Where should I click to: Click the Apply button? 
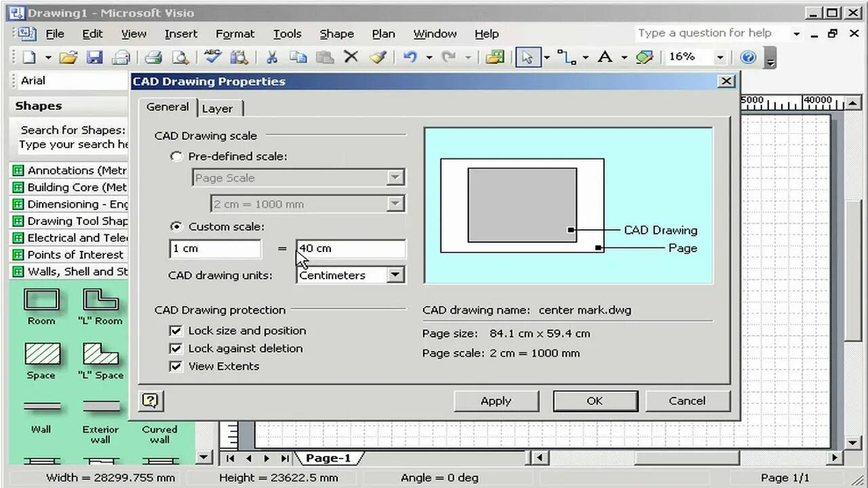pos(496,401)
